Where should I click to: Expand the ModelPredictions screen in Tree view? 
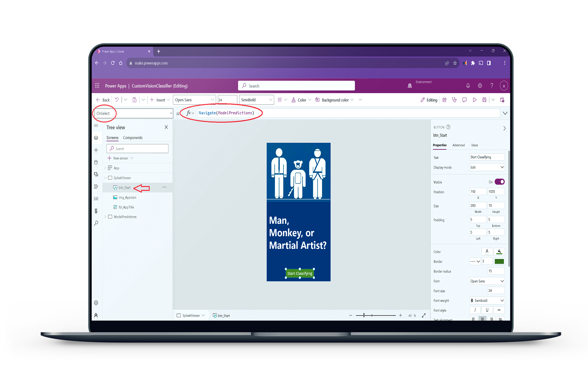pyautogui.click(x=106, y=217)
